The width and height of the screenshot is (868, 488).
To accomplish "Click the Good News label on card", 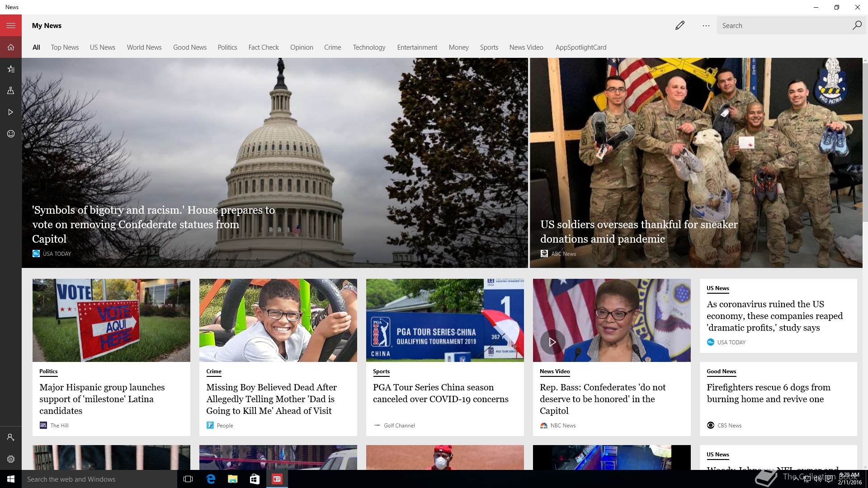I will click(x=722, y=371).
